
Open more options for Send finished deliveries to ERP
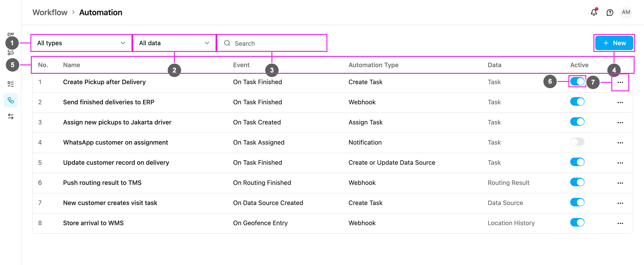[x=620, y=102]
